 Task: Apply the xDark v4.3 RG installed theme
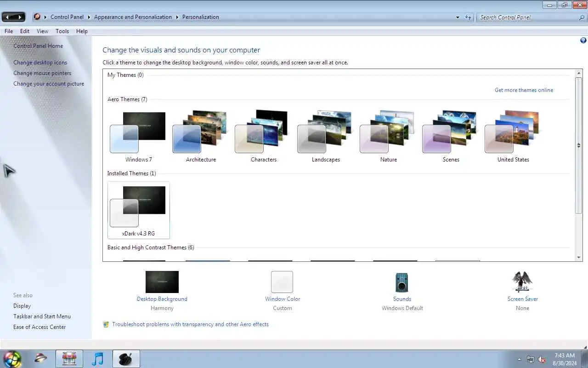(x=139, y=210)
